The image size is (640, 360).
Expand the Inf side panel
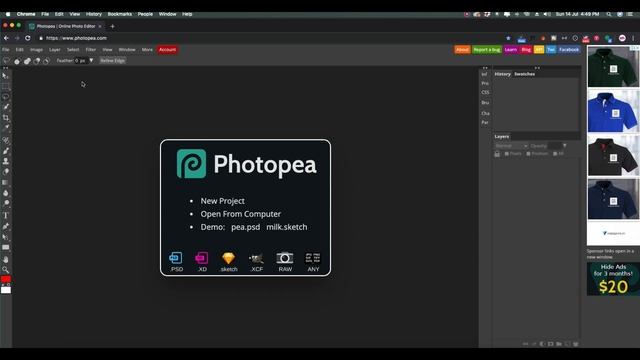tap(484, 74)
